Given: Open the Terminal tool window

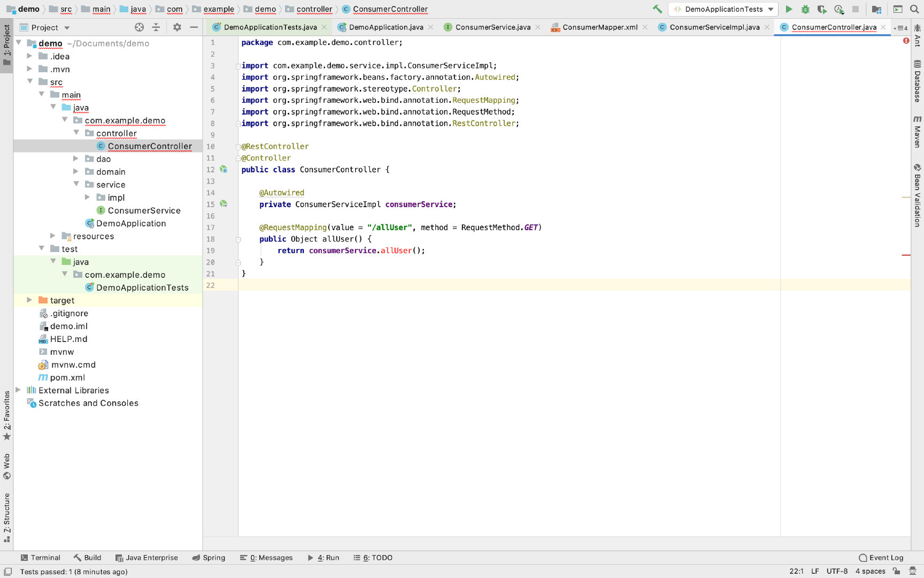Looking at the screenshot, I should 40,558.
